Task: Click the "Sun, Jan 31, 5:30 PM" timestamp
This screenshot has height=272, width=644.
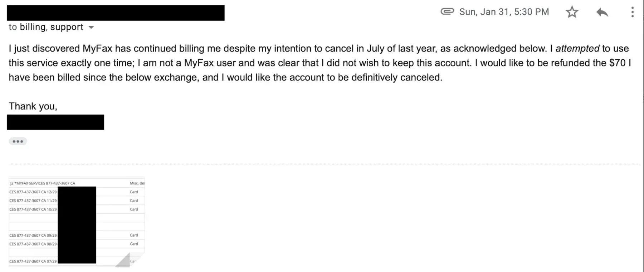Action: click(504, 12)
